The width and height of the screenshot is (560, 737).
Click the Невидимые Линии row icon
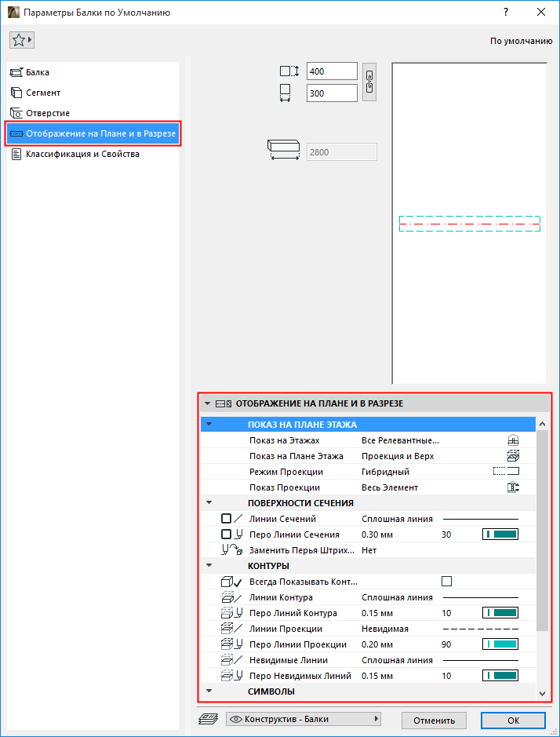click(x=232, y=660)
